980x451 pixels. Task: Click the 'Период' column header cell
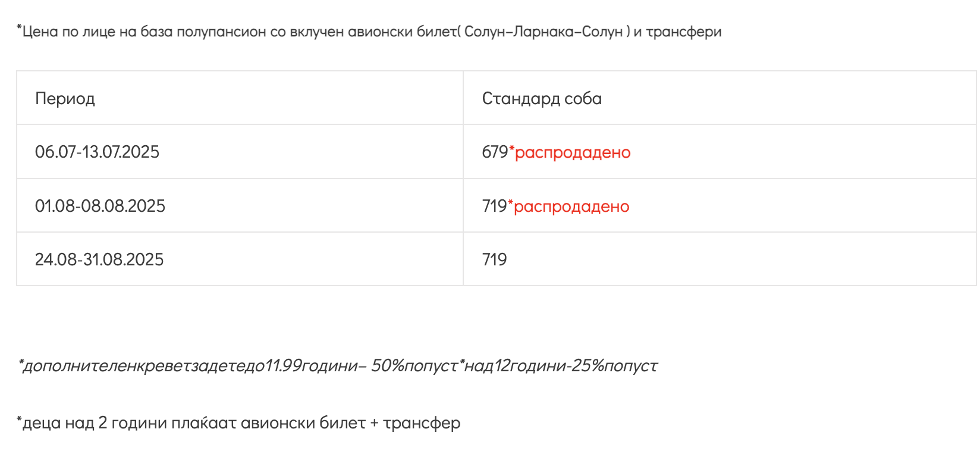(240, 98)
